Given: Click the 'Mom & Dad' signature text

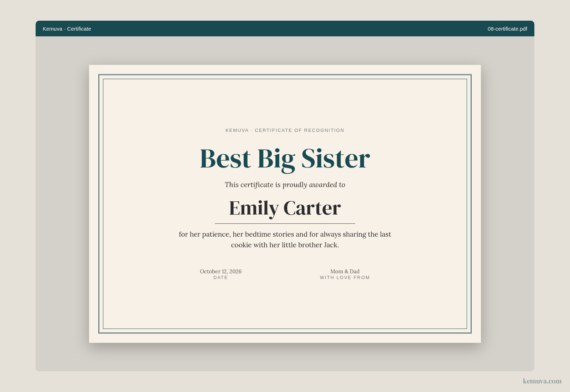Looking at the screenshot, I should (x=345, y=271).
